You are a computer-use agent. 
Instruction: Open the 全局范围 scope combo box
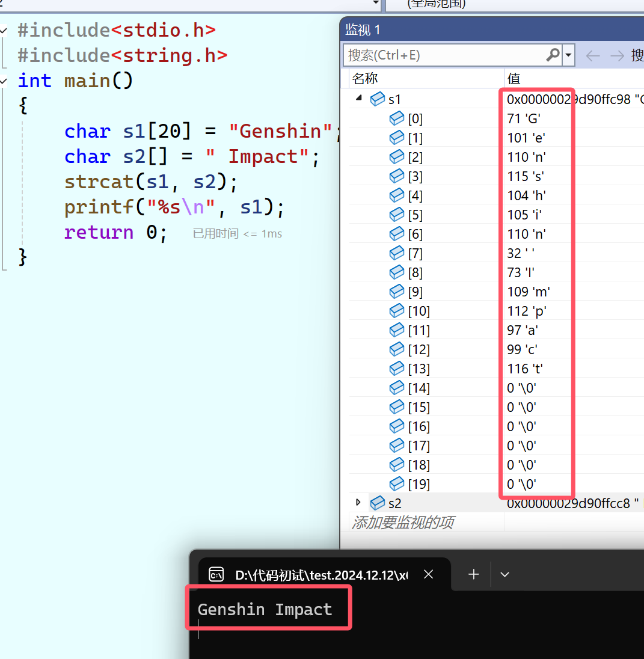(x=515, y=4)
